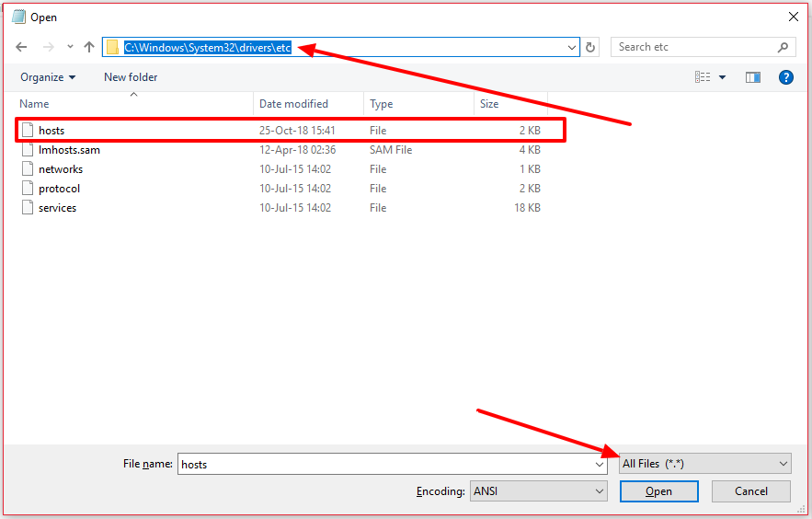Click New folder in toolbar
Viewport: 812px width, 519px height.
131,77
